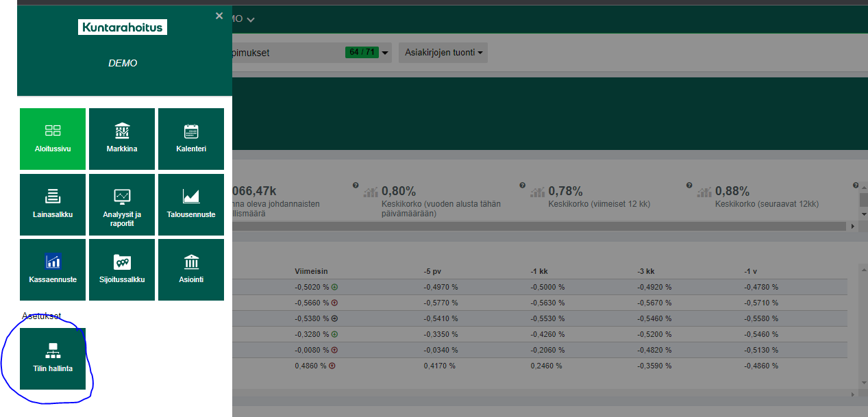
Task: Click chart icon beside 0,88% Keskikorko
Action: click(705, 192)
